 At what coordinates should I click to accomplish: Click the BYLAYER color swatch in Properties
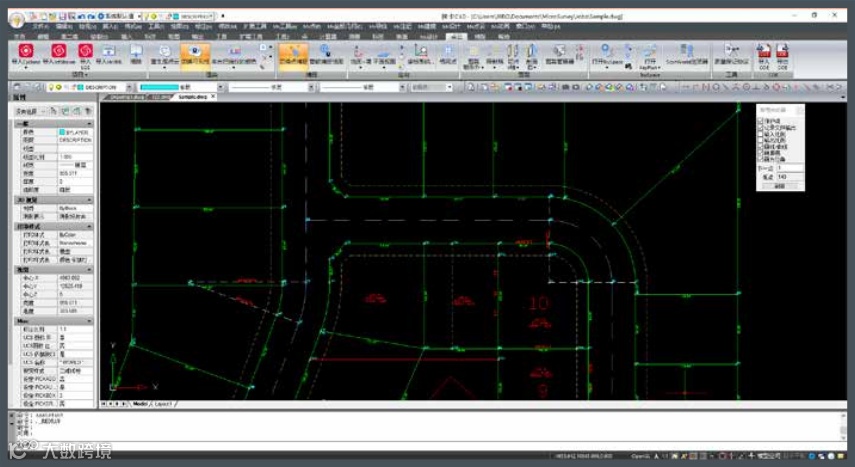click(62, 132)
